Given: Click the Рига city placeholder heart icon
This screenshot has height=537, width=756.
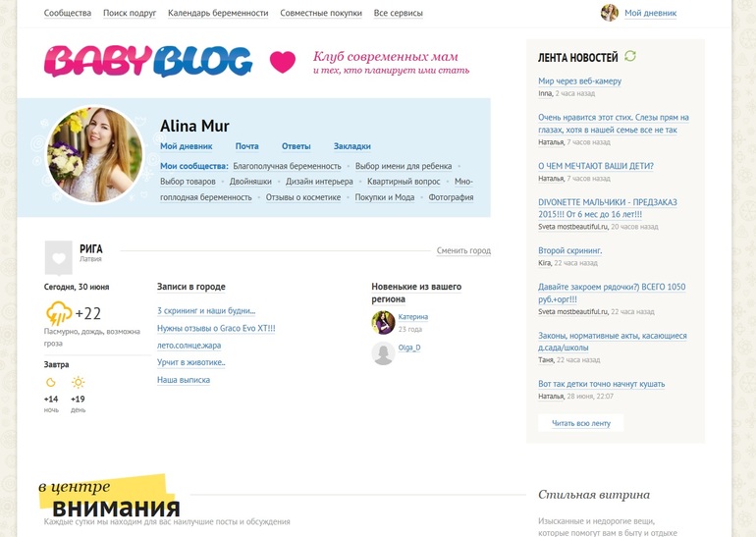Looking at the screenshot, I should 58,258.
